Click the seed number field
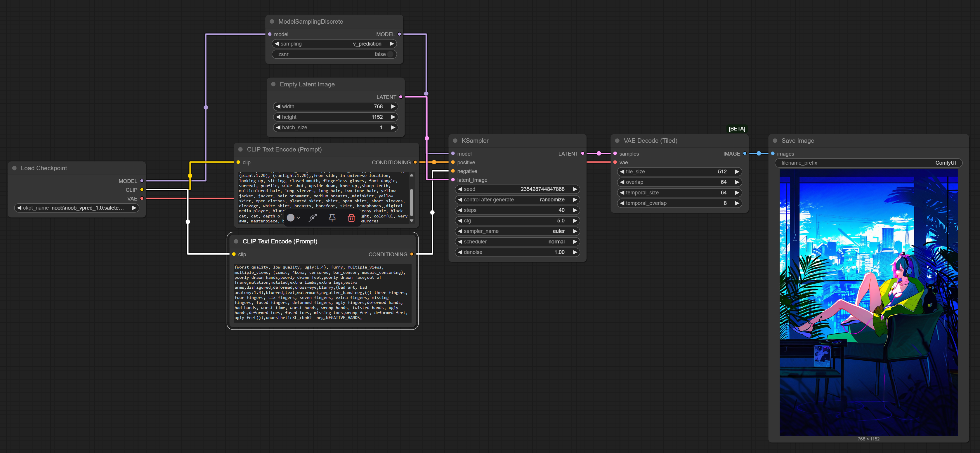The height and width of the screenshot is (453, 980). click(x=517, y=189)
